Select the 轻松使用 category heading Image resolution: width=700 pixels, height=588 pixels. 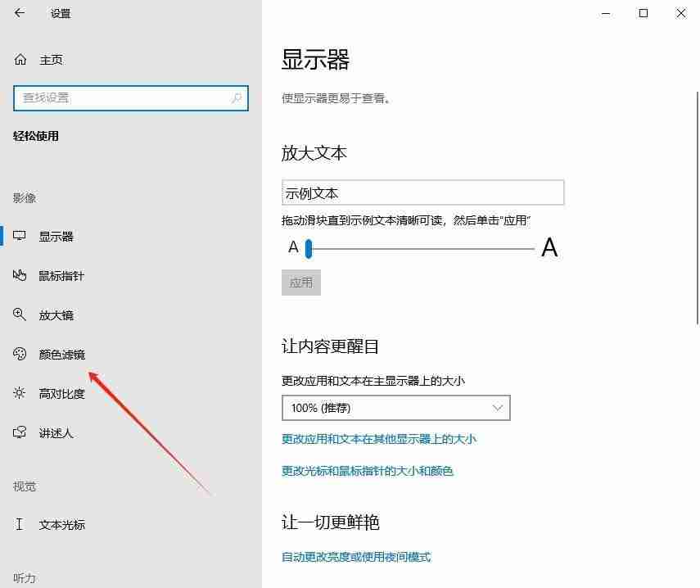(35, 136)
